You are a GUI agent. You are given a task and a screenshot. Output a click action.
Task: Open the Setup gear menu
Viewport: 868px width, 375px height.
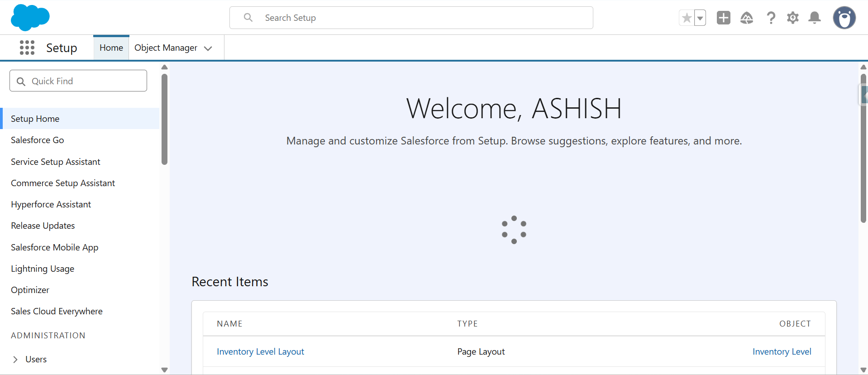coord(792,18)
